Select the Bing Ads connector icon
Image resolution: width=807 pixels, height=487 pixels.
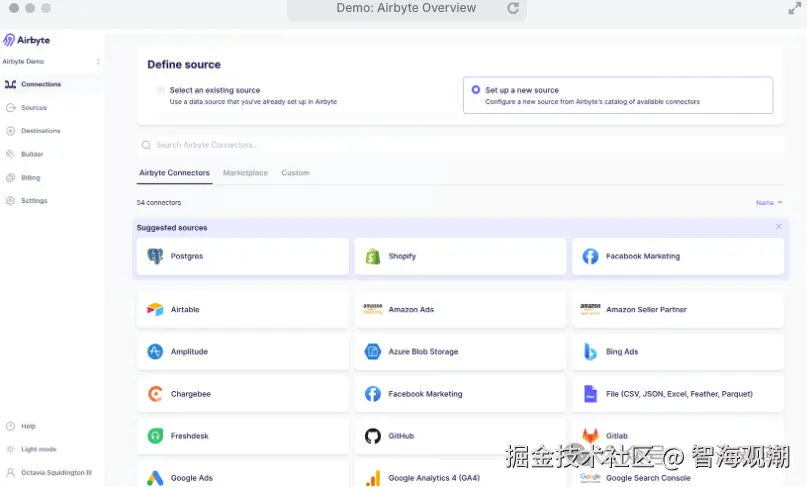[590, 352]
